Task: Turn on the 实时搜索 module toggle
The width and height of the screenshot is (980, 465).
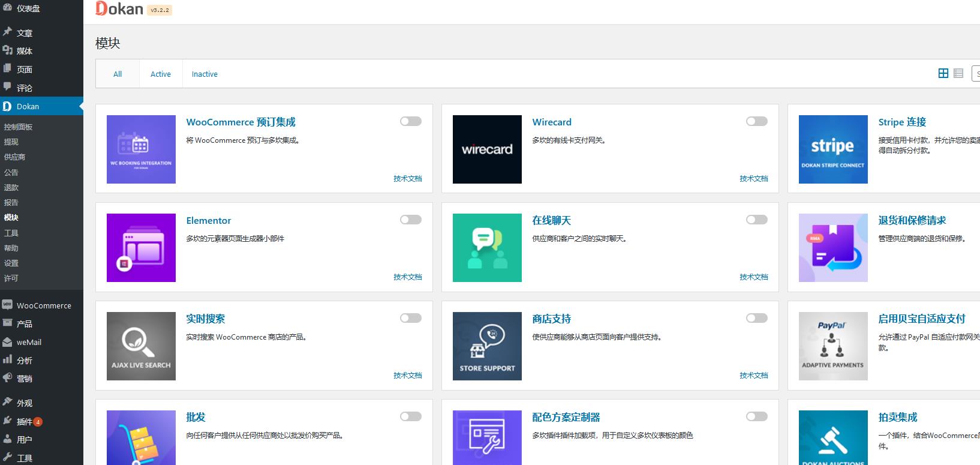Action: click(411, 318)
